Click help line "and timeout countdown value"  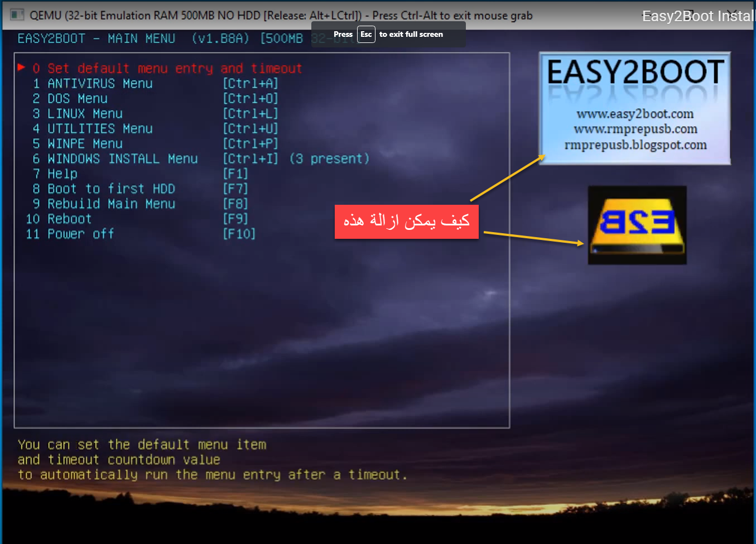coord(119,460)
